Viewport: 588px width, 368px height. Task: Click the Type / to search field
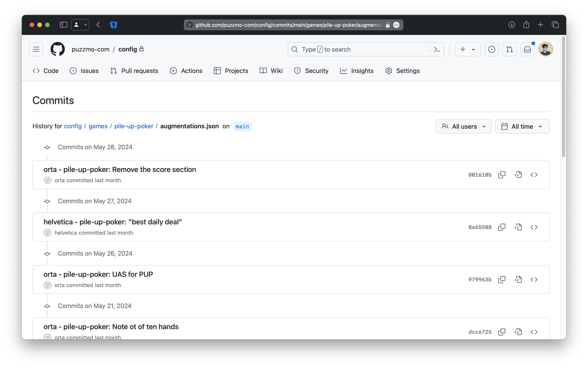(358, 49)
